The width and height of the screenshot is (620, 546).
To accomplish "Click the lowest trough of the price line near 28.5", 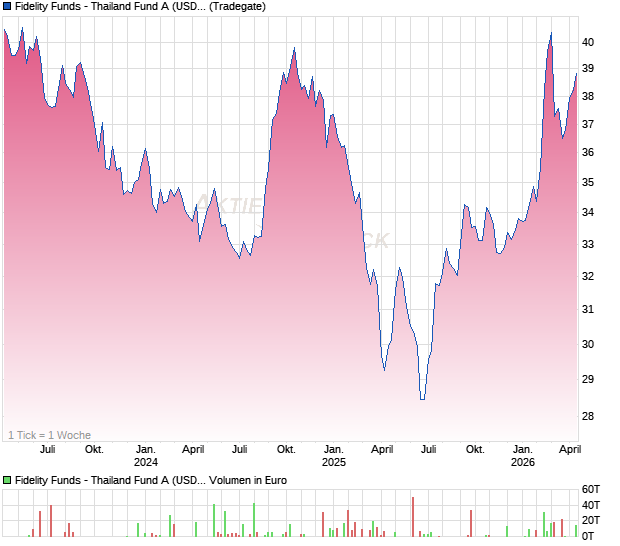I will pos(422,398).
